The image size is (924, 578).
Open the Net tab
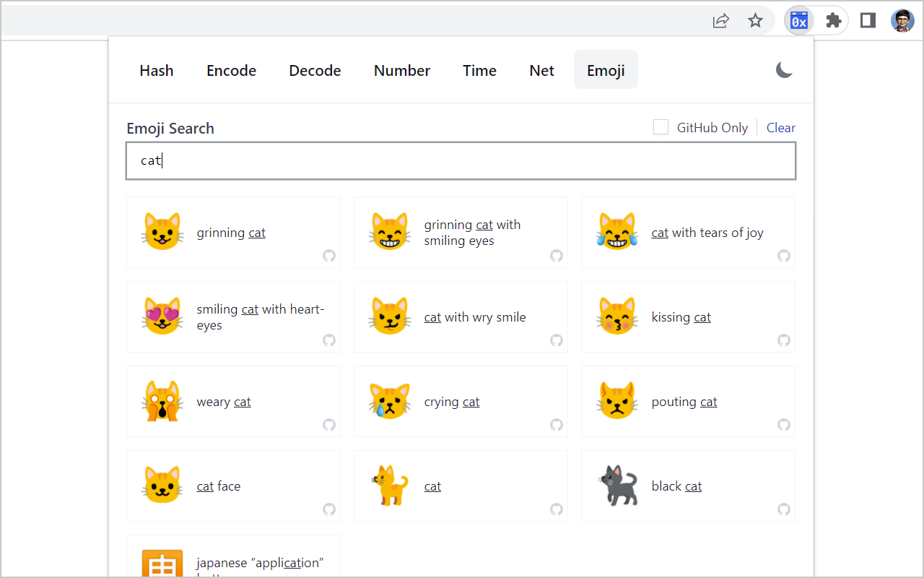point(541,70)
